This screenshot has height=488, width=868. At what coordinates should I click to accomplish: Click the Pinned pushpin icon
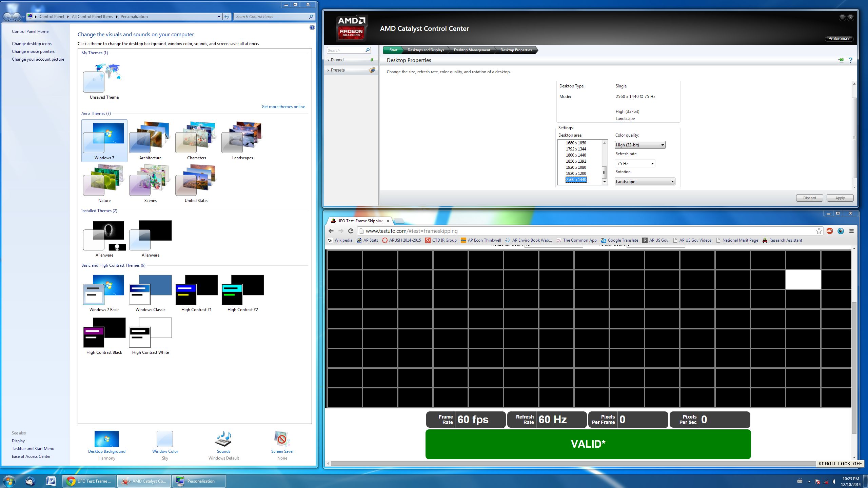point(372,60)
